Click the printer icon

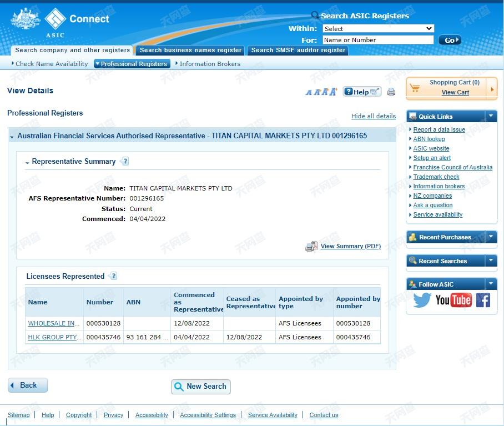tap(391, 92)
